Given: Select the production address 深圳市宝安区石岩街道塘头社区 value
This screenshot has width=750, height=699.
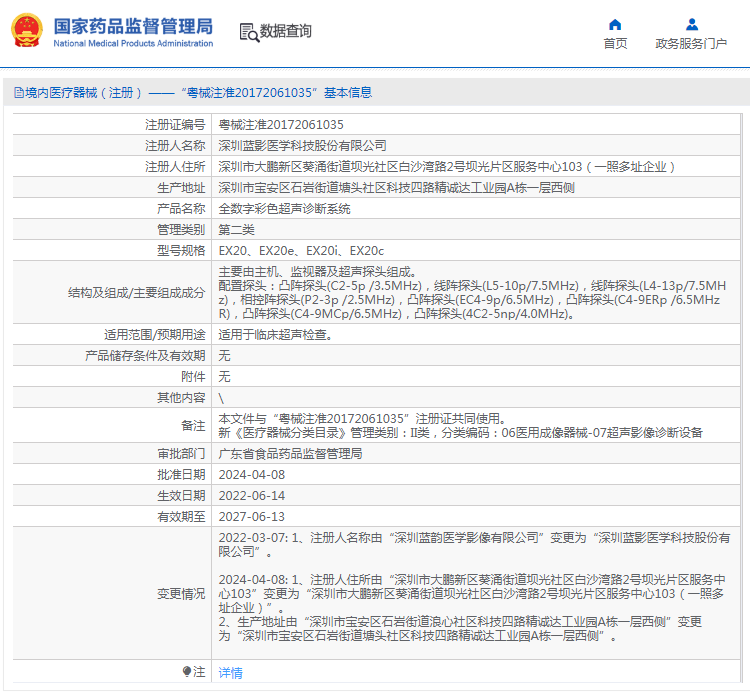Looking at the screenshot, I should 397,188.
